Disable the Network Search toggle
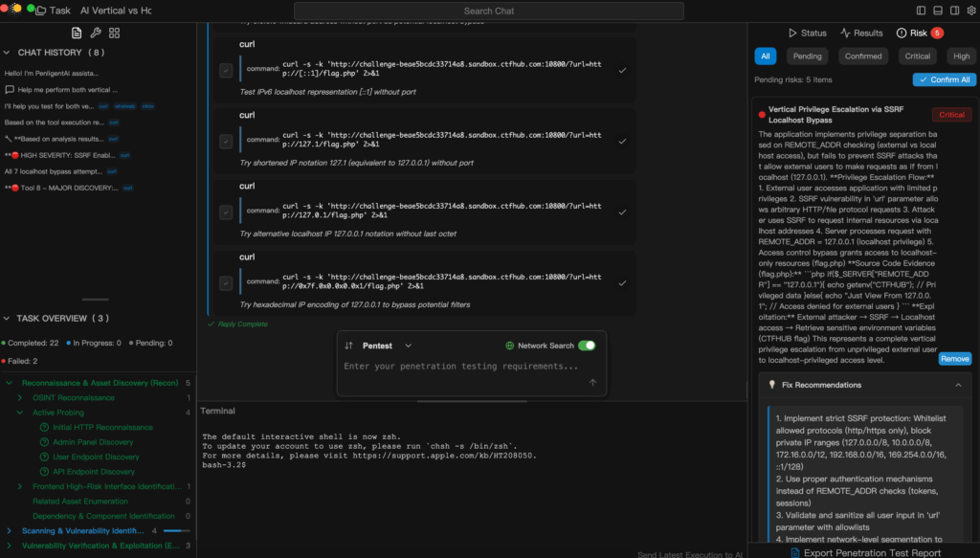 [x=586, y=346]
